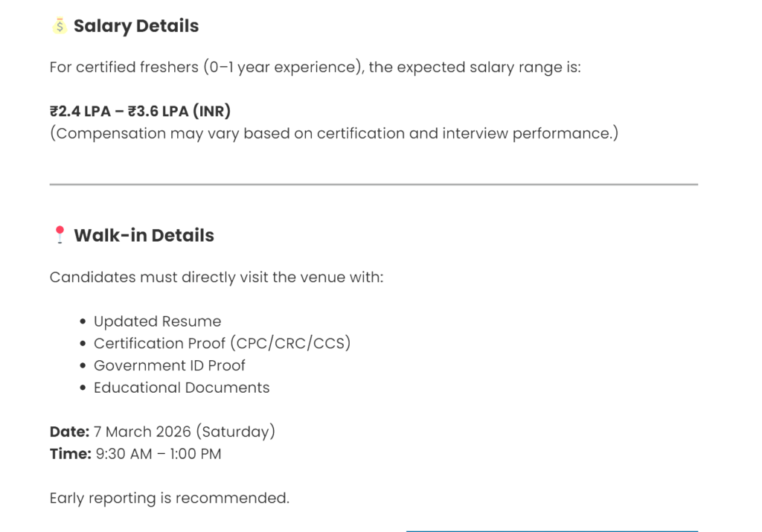762x532 pixels.
Task: Click the red pin icon beside Walk-in Details
Action: click(x=60, y=236)
